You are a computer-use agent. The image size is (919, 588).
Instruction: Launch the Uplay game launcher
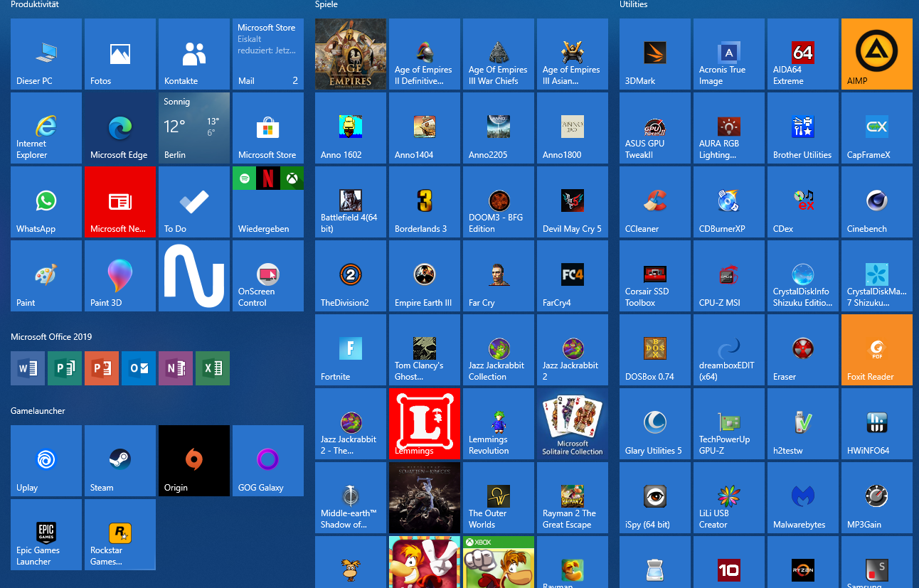click(46, 461)
